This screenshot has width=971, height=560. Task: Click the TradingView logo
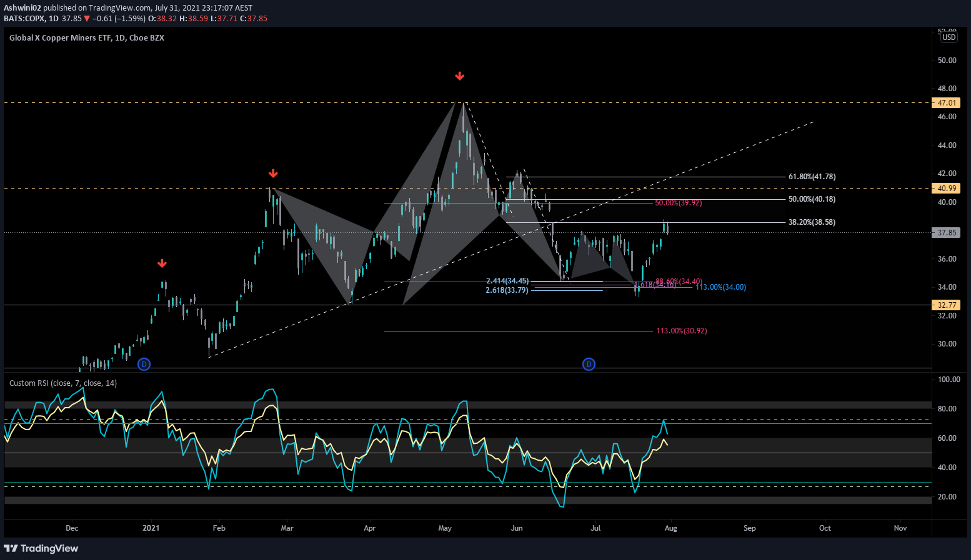pyautogui.click(x=41, y=548)
